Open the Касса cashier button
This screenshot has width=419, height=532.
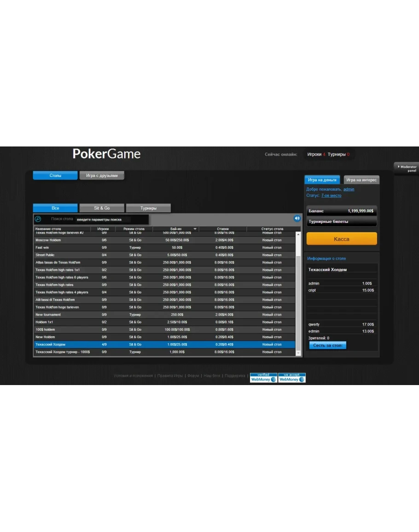pyautogui.click(x=341, y=239)
